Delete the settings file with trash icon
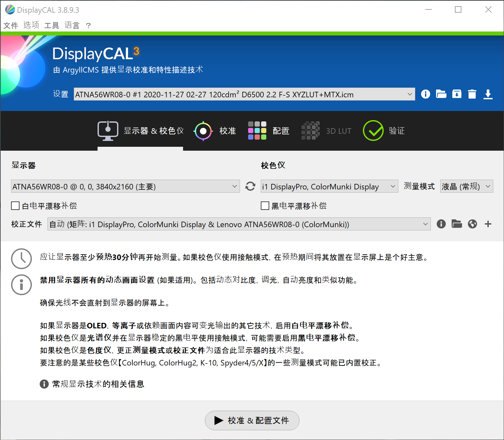 pos(472,94)
